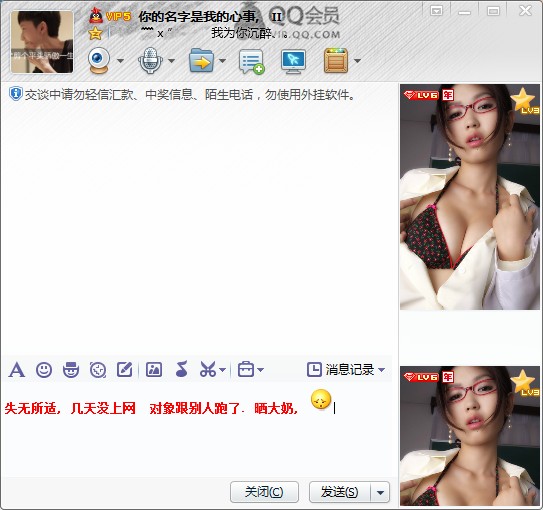This screenshot has width=543, height=510.
Task: Open the send file folder icon
Action: (x=201, y=61)
